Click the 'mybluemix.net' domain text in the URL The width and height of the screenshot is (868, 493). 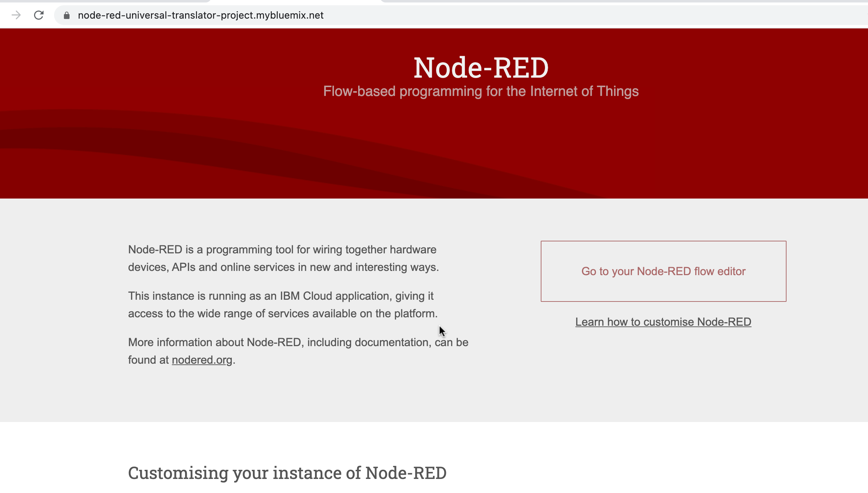click(290, 15)
